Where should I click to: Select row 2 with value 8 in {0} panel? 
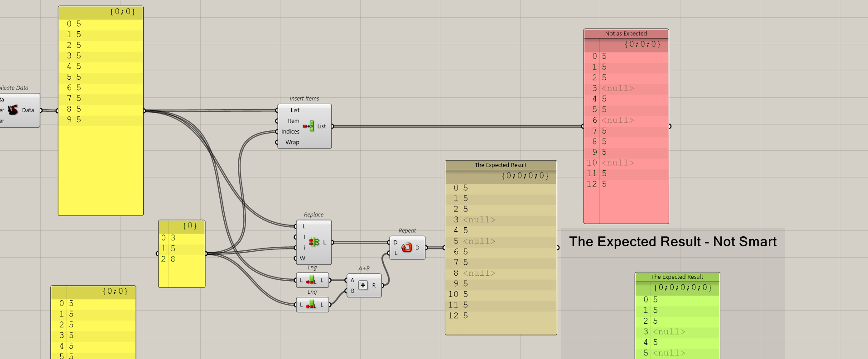(182, 259)
